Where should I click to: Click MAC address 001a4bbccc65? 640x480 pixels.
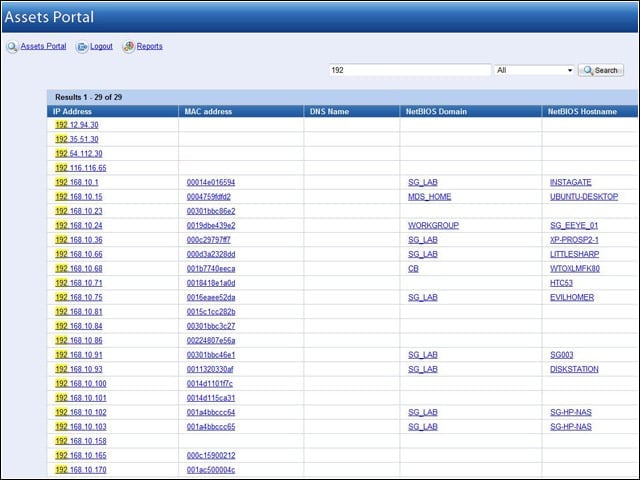(x=211, y=427)
